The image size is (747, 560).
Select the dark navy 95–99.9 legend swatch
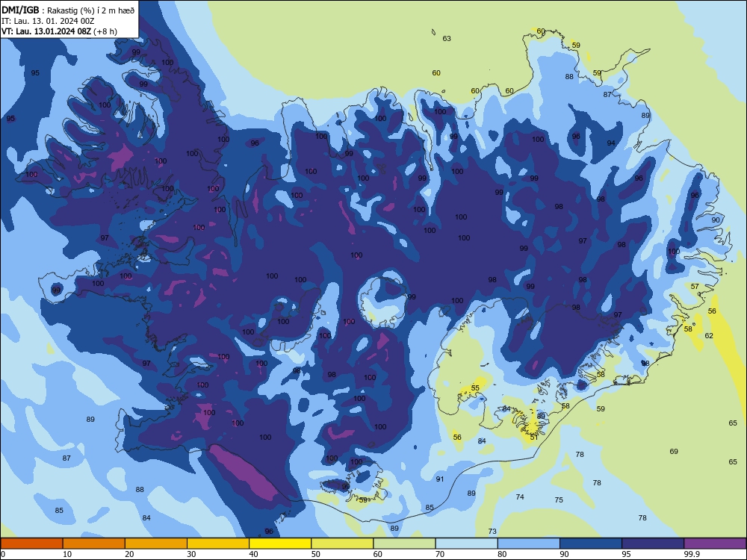point(653,544)
